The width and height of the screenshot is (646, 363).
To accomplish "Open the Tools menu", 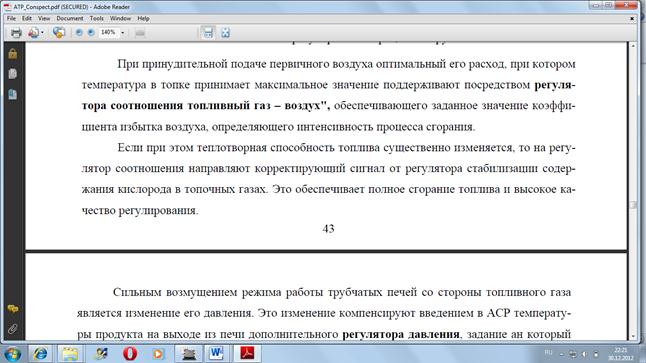I will (96, 19).
